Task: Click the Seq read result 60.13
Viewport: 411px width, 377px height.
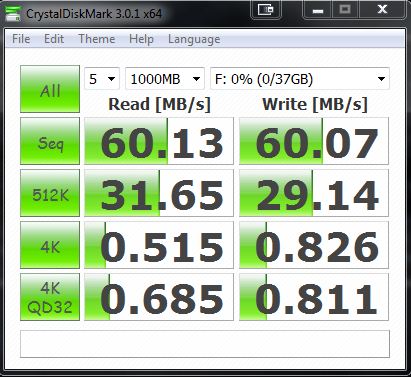Action: pos(159,141)
